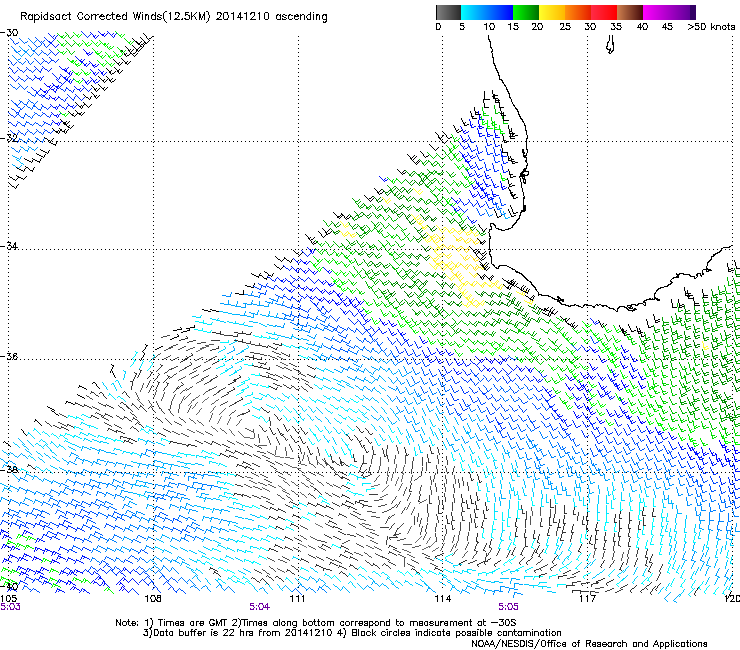Viewport: 740px width, 650px height.
Task: Click the legend number '10'
Action: click(489, 27)
